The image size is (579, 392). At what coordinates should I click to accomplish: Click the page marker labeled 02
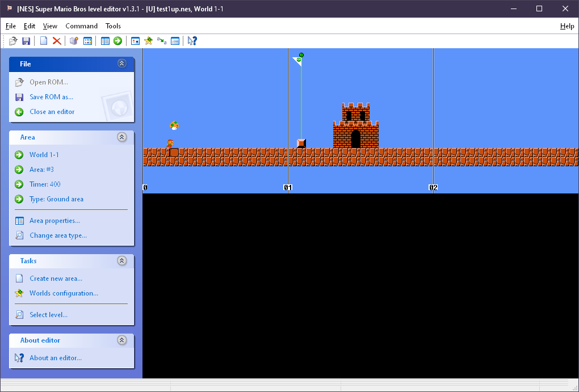coord(433,188)
